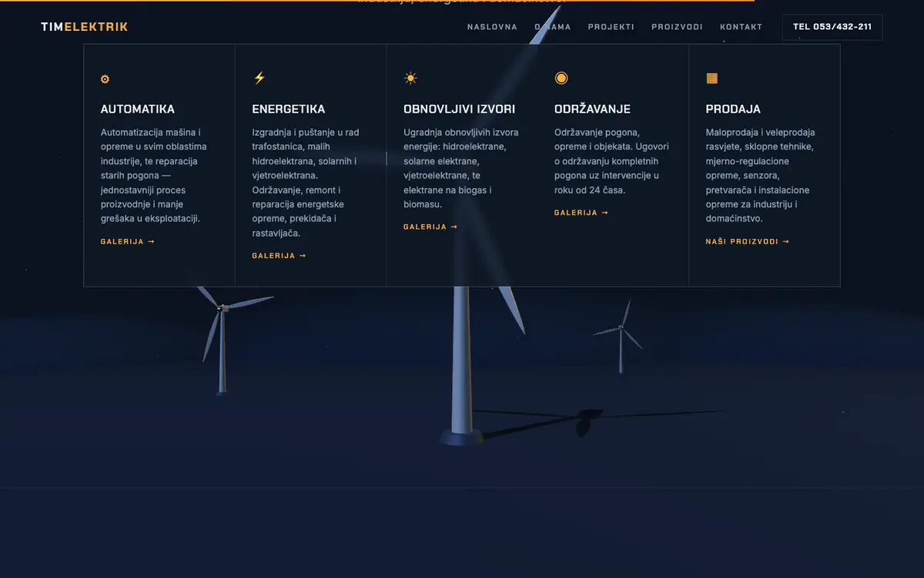The image size is (924, 578).
Task: Click the AUTOMATIKA heading
Action: coord(138,109)
